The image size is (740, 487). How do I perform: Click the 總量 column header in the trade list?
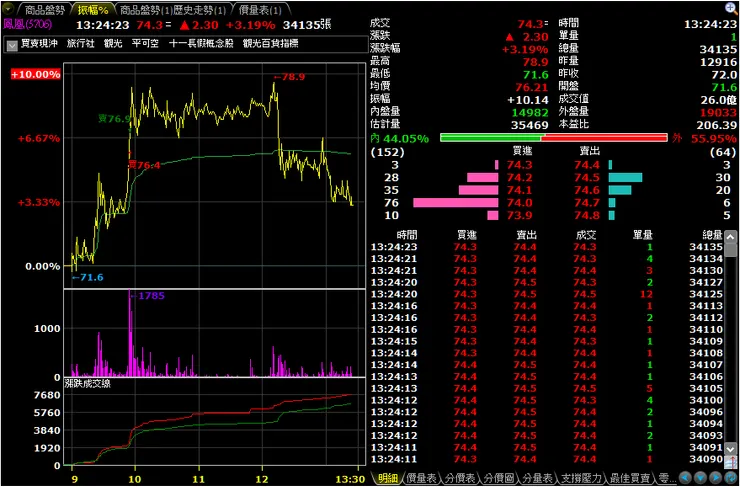pyautogui.click(x=713, y=235)
